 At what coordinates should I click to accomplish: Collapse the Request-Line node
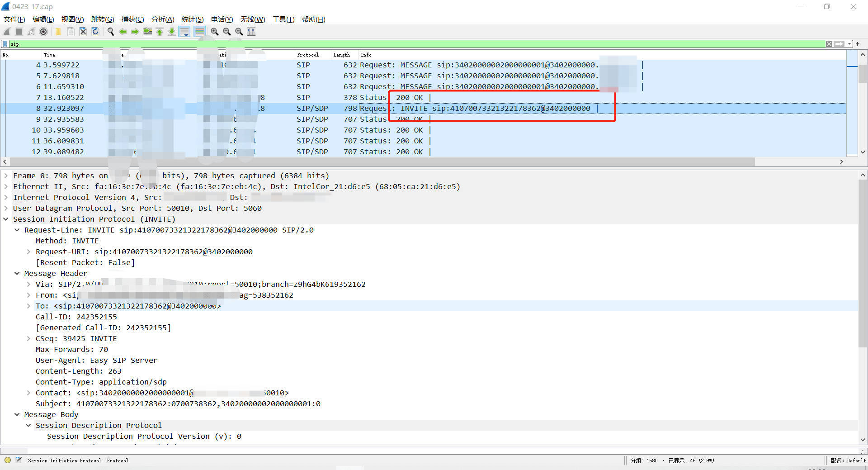[17, 230]
